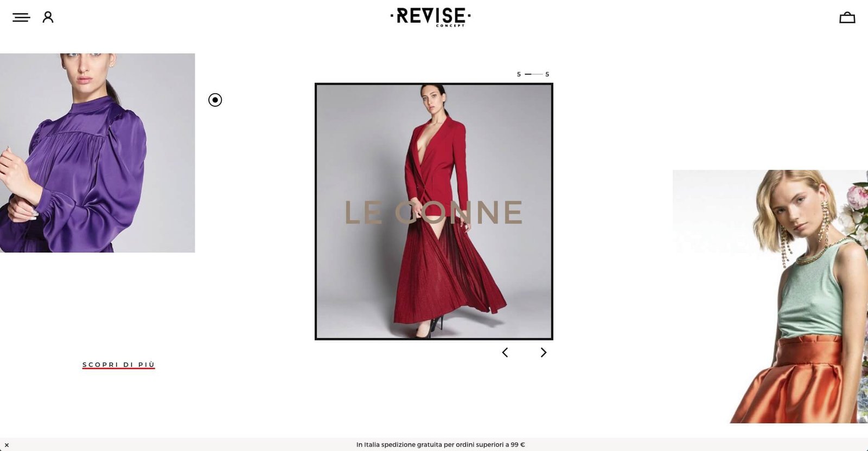Click the Italia free shipping notice text
Viewport: 868px width, 451px height.
tap(441, 444)
